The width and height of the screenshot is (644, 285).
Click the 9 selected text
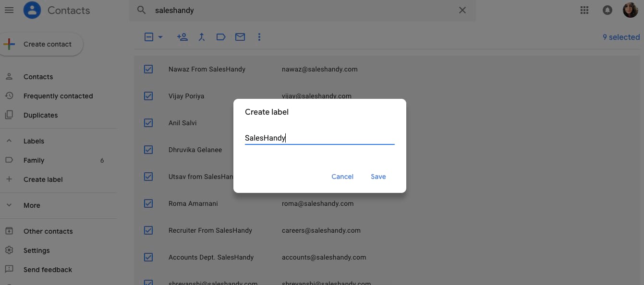pos(621,37)
